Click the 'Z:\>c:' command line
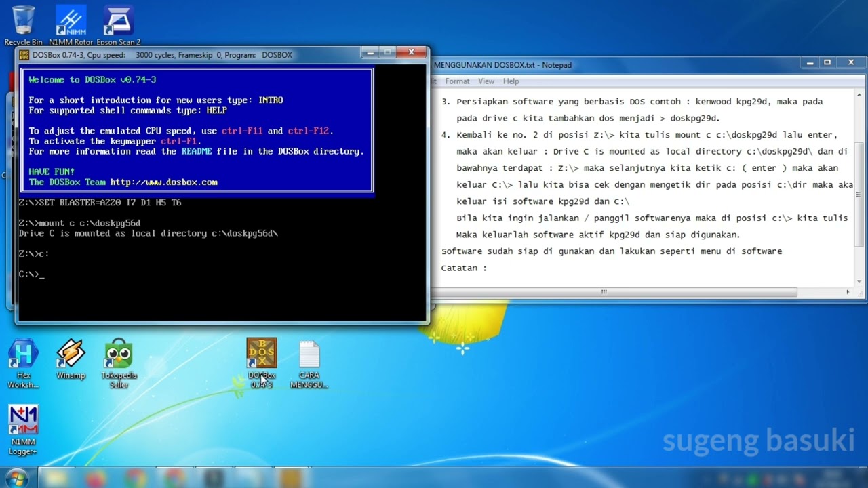Viewport: 868px width, 488px height. pyautogui.click(x=33, y=253)
